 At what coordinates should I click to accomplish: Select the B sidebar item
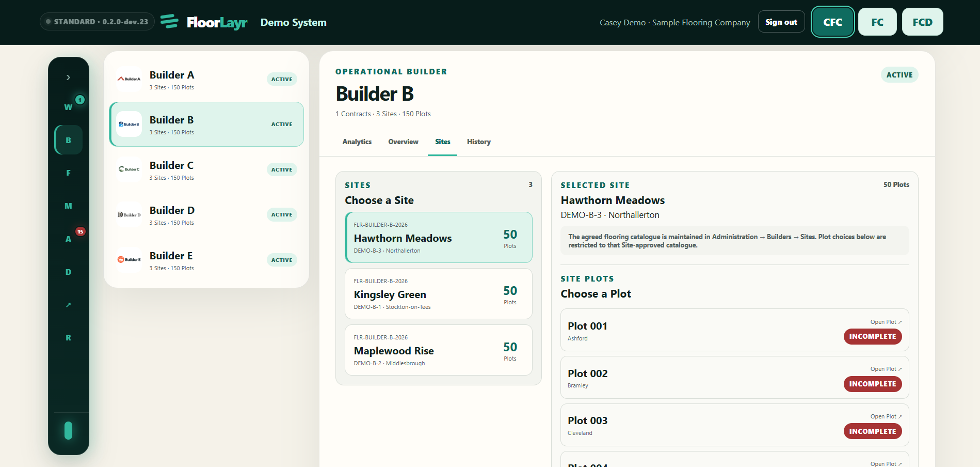click(x=68, y=140)
